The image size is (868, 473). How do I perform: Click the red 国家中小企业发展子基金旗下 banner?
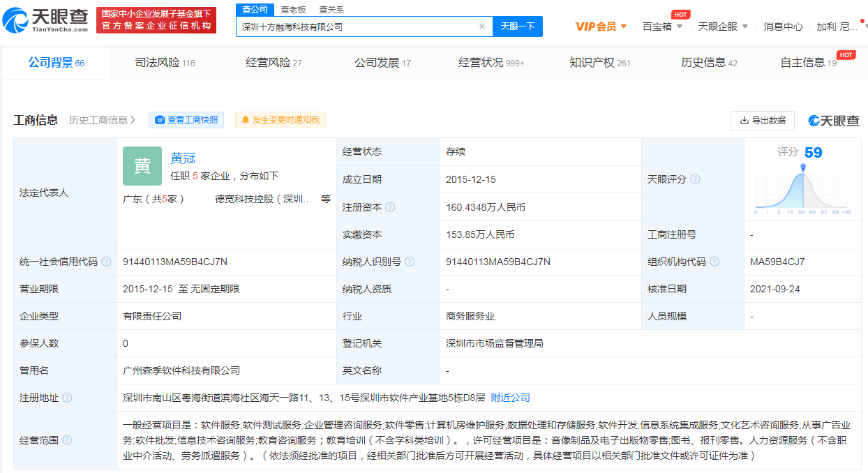tap(156, 20)
